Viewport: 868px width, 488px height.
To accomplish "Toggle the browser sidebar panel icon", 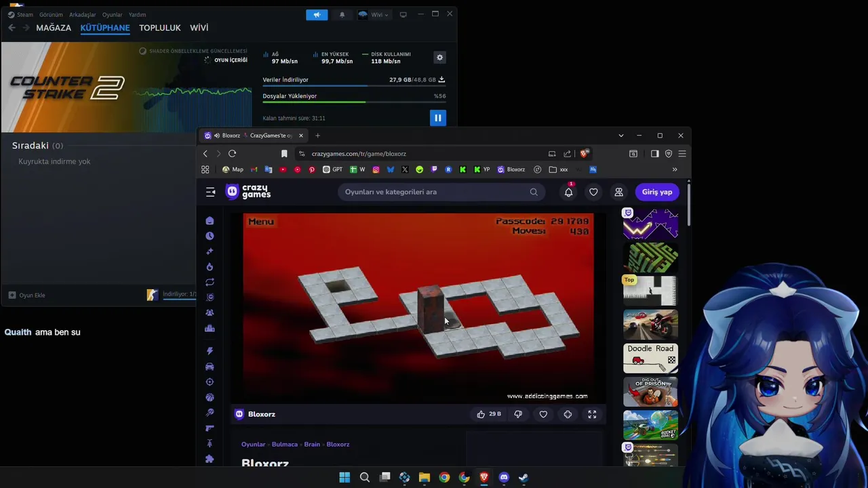I will [654, 154].
